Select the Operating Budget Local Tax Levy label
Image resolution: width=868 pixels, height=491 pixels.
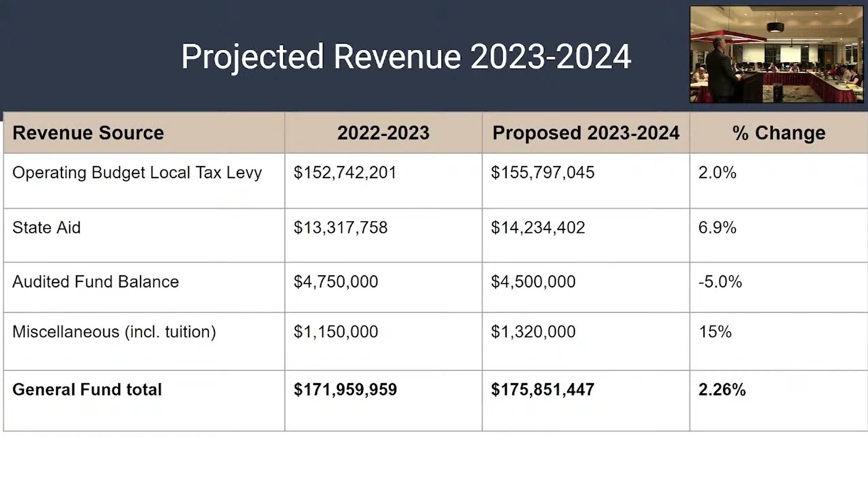pyautogui.click(x=137, y=173)
